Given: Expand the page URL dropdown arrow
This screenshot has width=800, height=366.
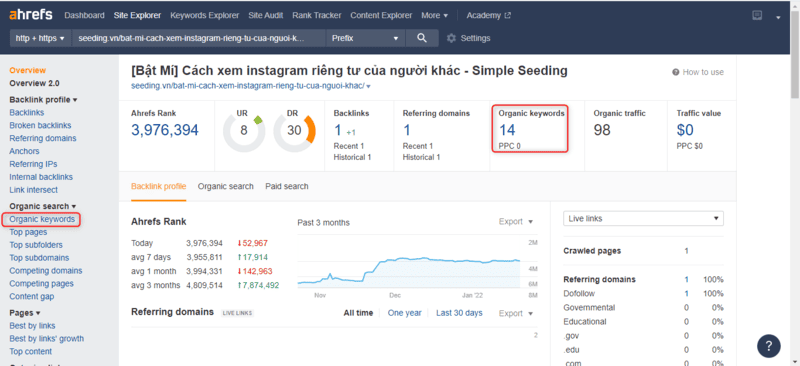Looking at the screenshot, I should coord(368,86).
